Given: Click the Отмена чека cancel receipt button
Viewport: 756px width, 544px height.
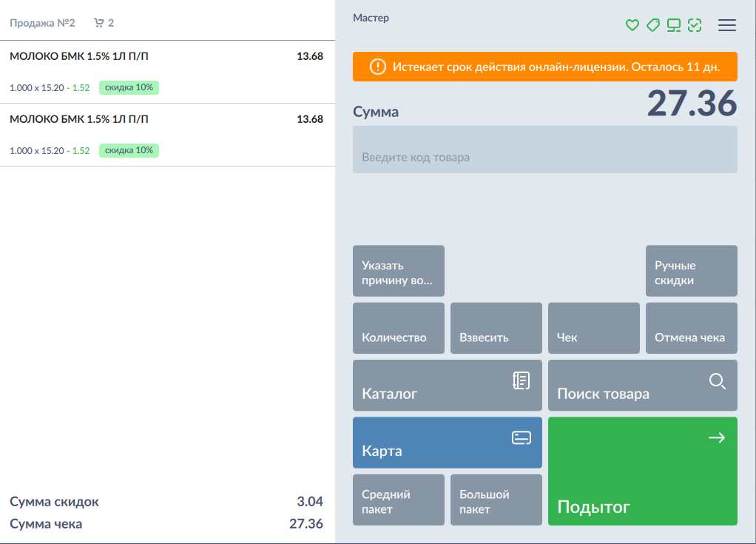Looking at the screenshot, I should point(691,328).
